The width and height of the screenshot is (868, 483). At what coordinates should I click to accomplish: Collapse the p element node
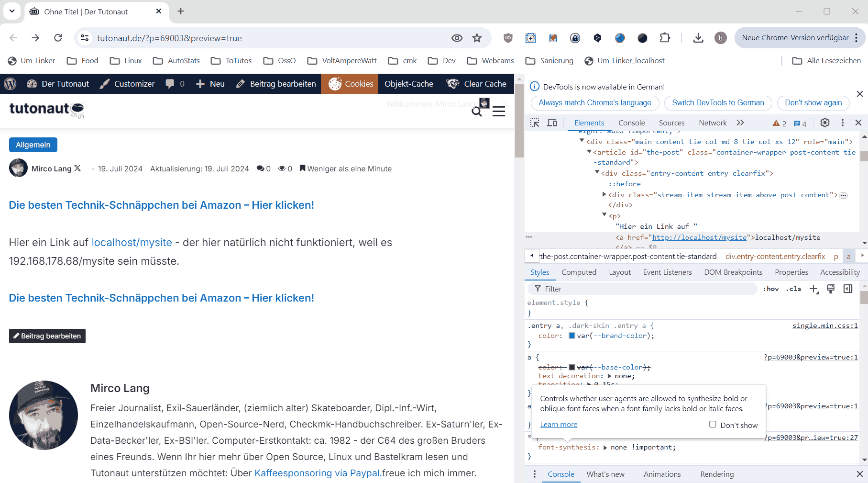[604, 215]
